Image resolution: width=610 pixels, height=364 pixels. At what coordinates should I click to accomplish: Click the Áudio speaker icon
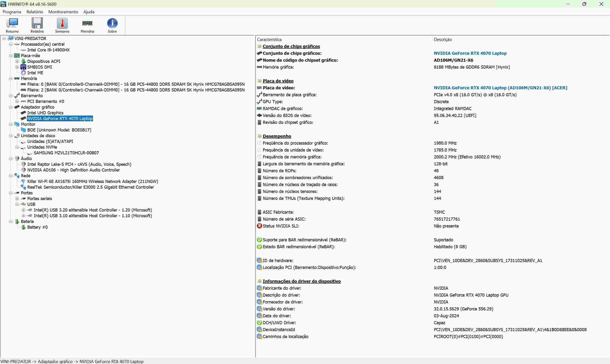(17, 158)
